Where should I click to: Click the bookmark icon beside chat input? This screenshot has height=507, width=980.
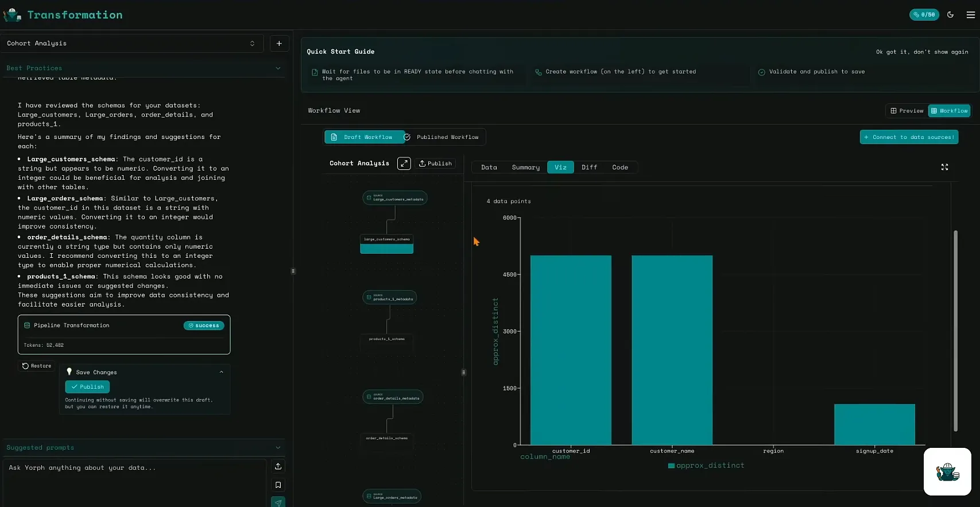278,485
